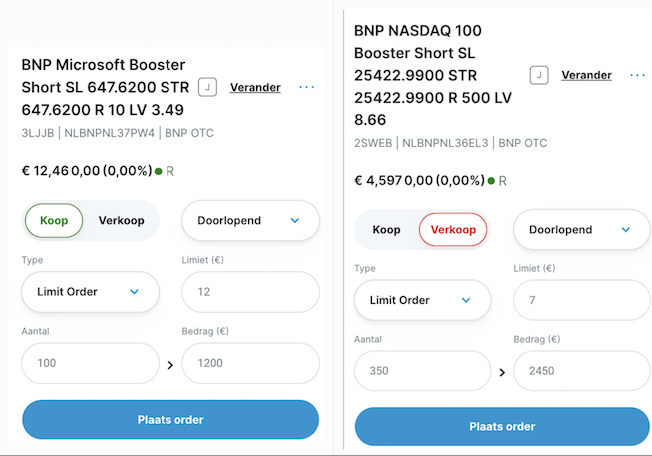Switch to Koop in the NASDAQ 100 order
The width and height of the screenshot is (652, 456).
[386, 229]
